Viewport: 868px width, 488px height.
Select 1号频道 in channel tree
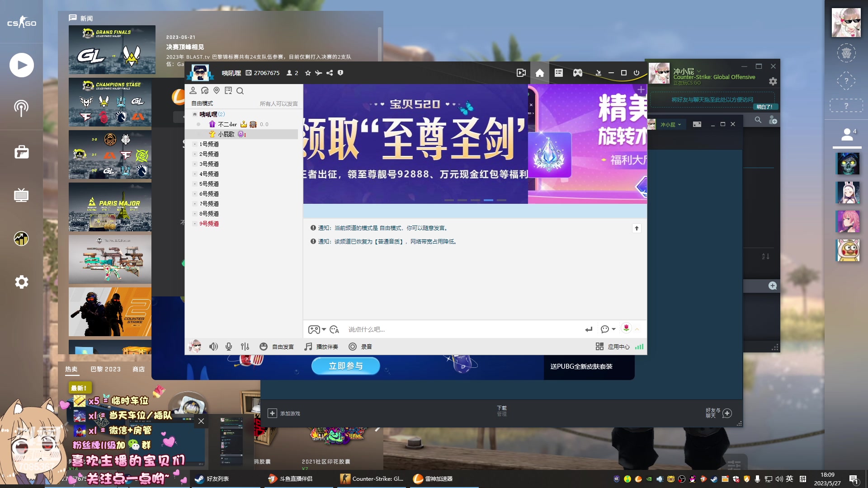click(209, 144)
